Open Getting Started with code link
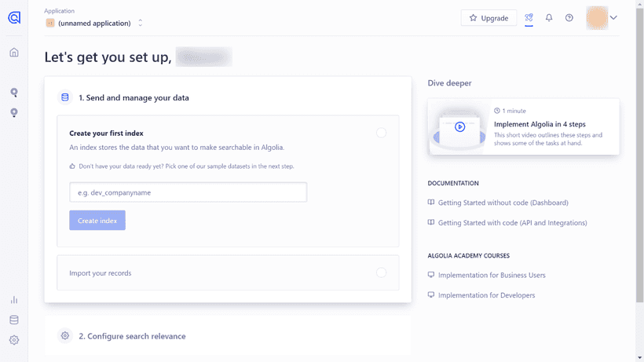The width and height of the screenshot is (644, 362). (512, 222)
